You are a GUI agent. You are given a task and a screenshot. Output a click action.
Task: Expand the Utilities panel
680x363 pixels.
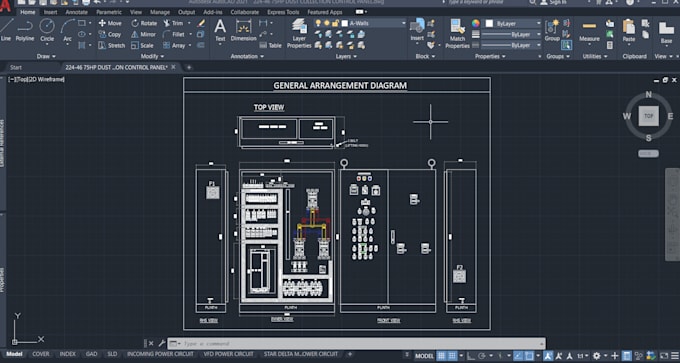[x=595, y=56]
